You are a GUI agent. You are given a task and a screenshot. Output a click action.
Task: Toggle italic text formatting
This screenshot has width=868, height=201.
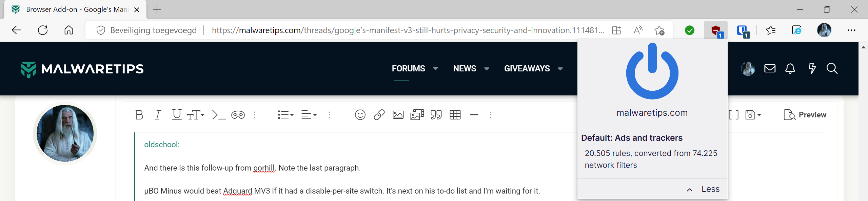[158, 115]
